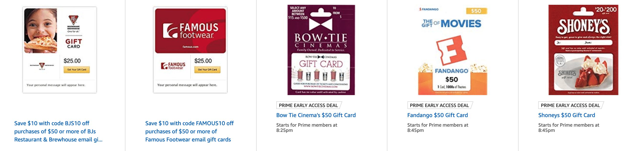Click the yellow $50 tag on the Fandango card
644x151 pixels.
476,11
